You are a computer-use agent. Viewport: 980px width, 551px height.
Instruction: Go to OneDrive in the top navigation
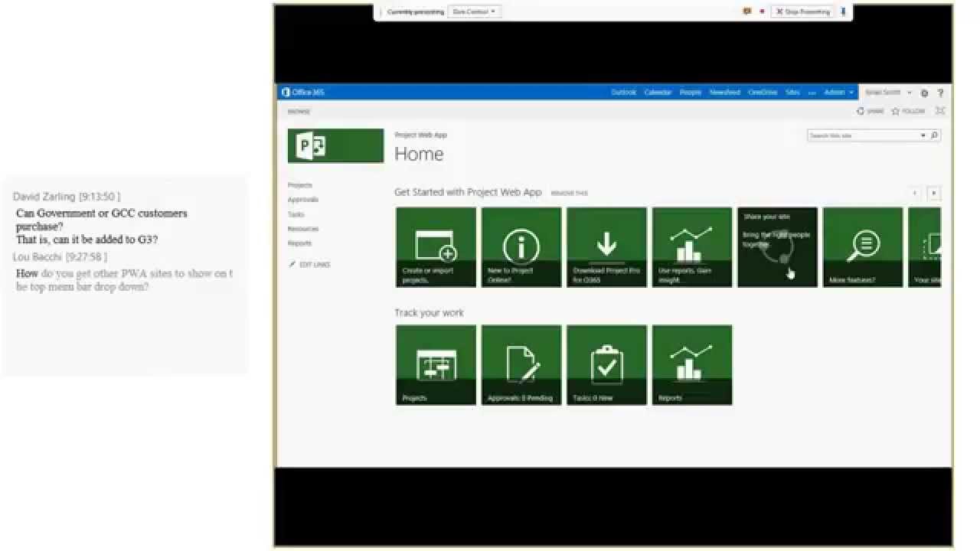pos(763,93)
